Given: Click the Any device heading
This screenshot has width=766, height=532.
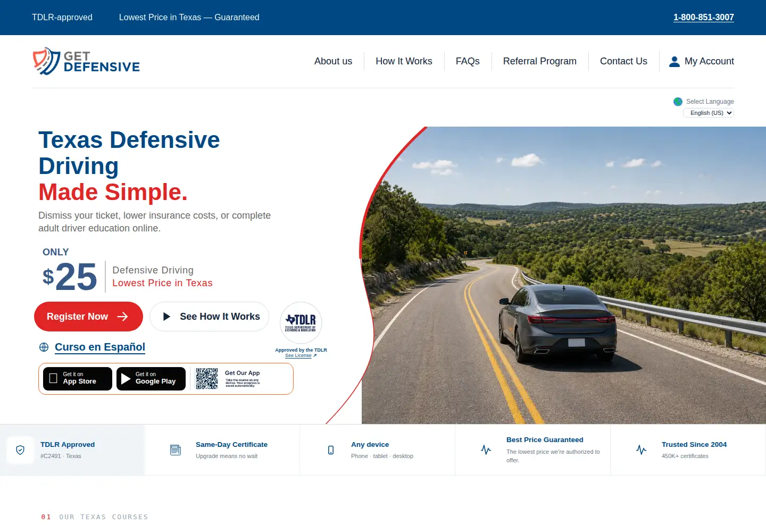Looking at the screenshot, I should click(370, 445).
